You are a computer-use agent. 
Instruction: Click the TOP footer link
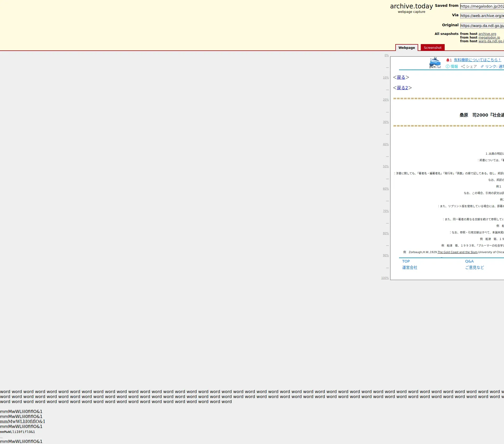point(406,262)
